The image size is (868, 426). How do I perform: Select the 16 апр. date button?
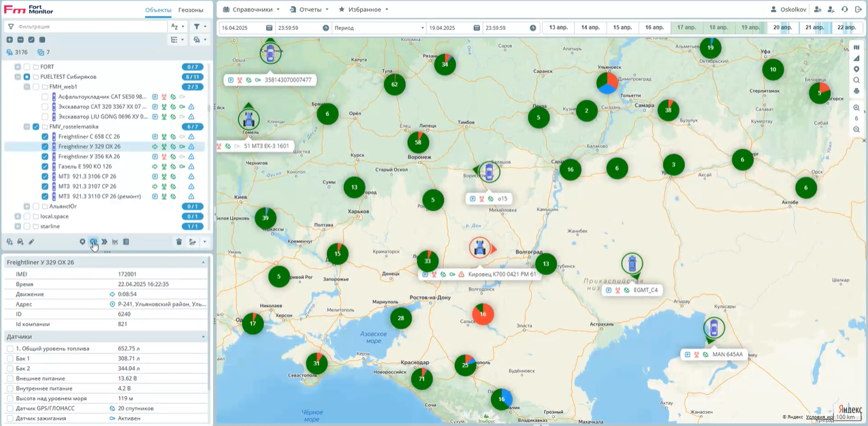click(x=654, y=27)
